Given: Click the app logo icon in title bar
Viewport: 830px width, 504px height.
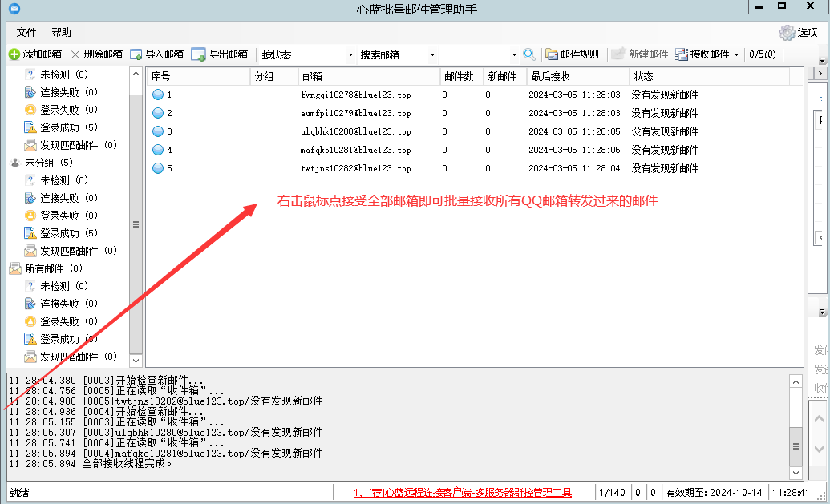Looking at the screenshot, I should pos(14,9).
